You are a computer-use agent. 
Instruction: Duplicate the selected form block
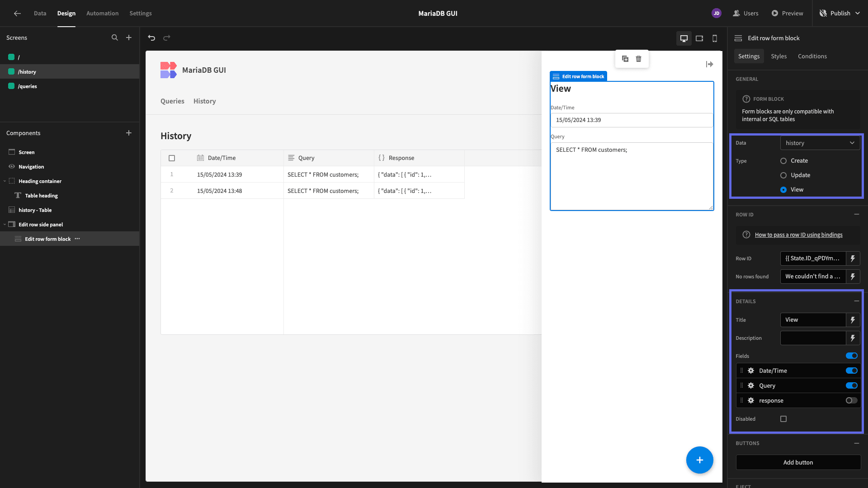(x=625, y=59)
